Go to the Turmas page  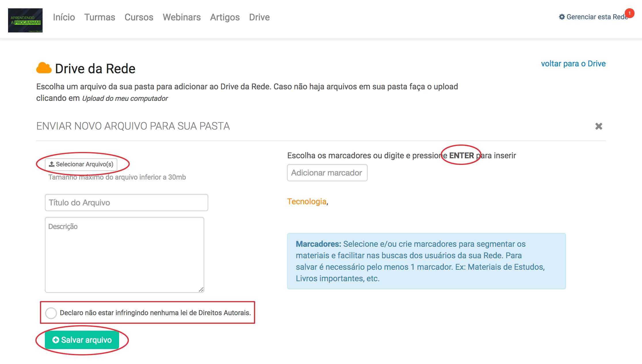pos(100,17)
